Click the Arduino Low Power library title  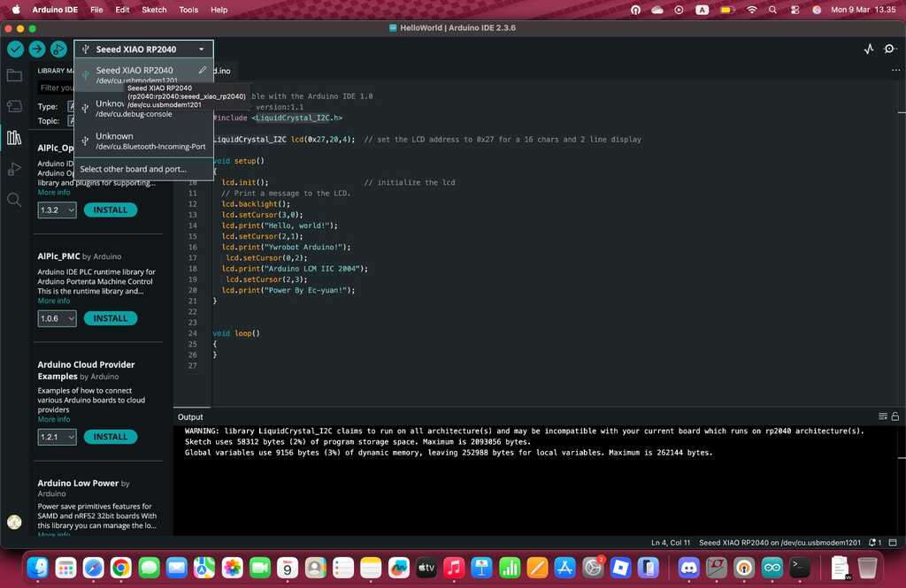[78, 483]
